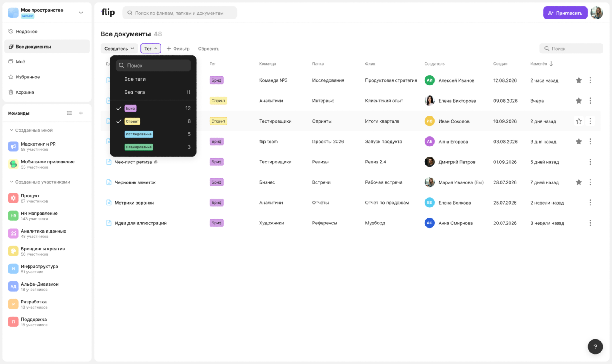Image resolution: width=612 pixels, height=364 pixels.
Task: Open more options for Дмитрий Петров row
Action: [590, 162]
